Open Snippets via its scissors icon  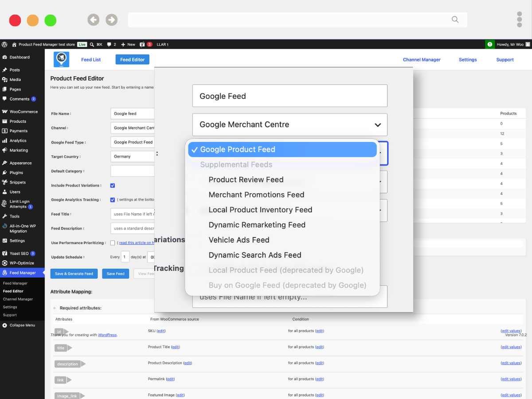pos(4,182)
